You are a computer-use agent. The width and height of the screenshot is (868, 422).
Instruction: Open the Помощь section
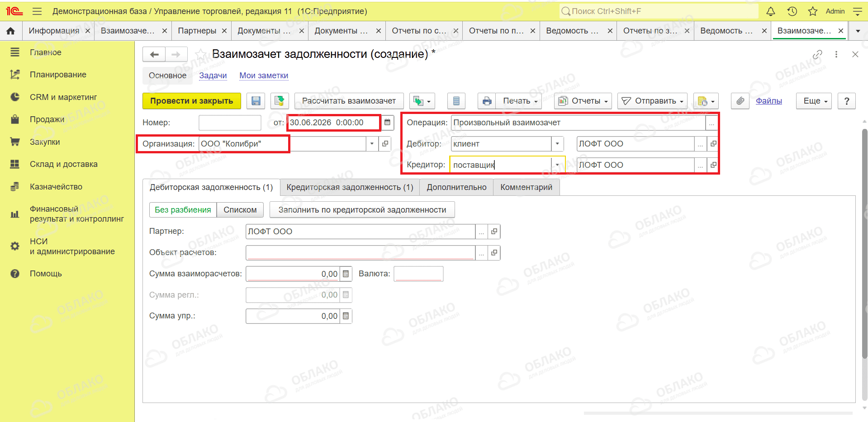(x=46, y=274)
